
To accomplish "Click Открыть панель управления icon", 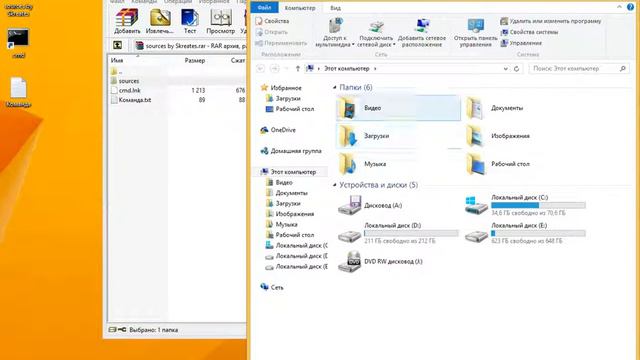I will 476,33.
